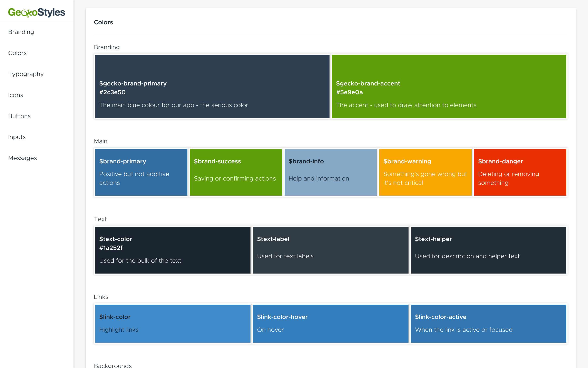
Task: Open the Typography section link
Action: click(26, 74)
